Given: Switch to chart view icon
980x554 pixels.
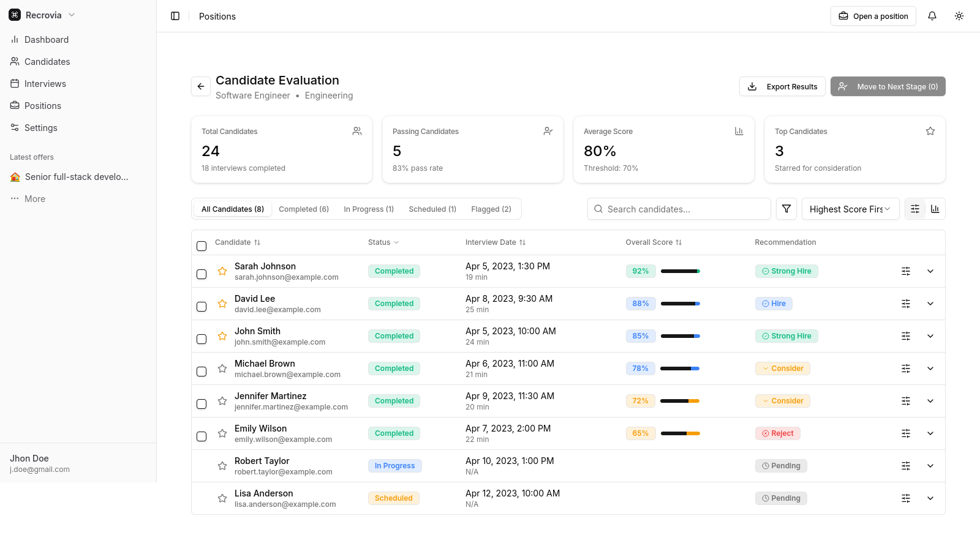Looking at the screenshot, I should coord(935,209).
